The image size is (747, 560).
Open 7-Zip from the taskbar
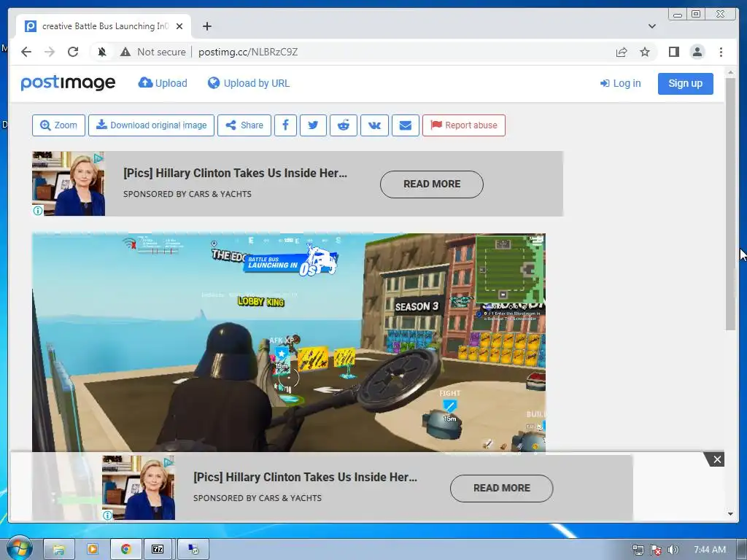(158, 549)
